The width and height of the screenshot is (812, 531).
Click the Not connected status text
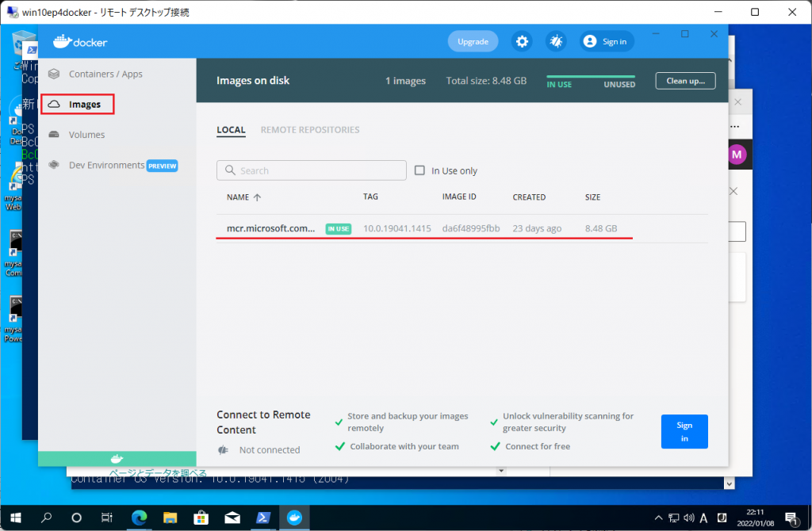pyautogui.click(x=270, y=449)
